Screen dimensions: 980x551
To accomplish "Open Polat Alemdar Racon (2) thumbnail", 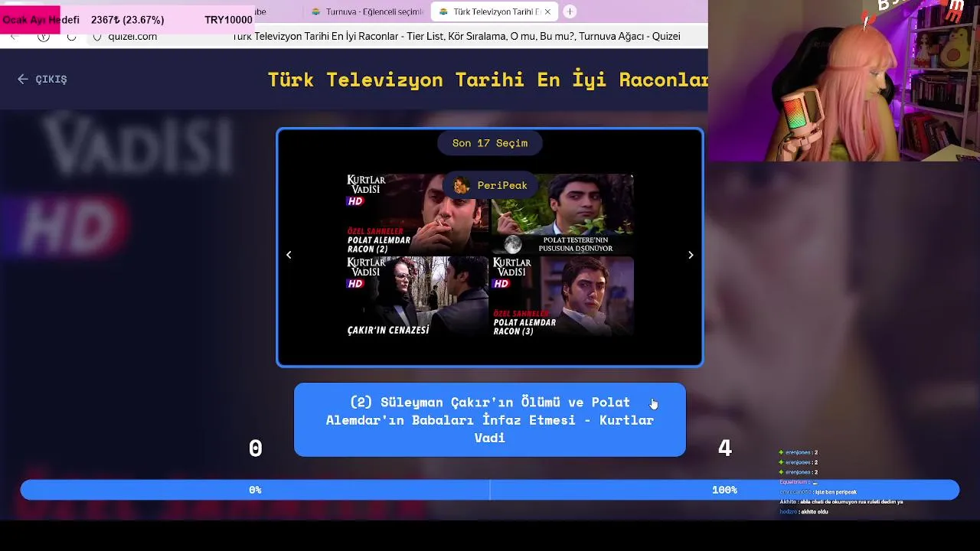I will (x=417, y=214).
